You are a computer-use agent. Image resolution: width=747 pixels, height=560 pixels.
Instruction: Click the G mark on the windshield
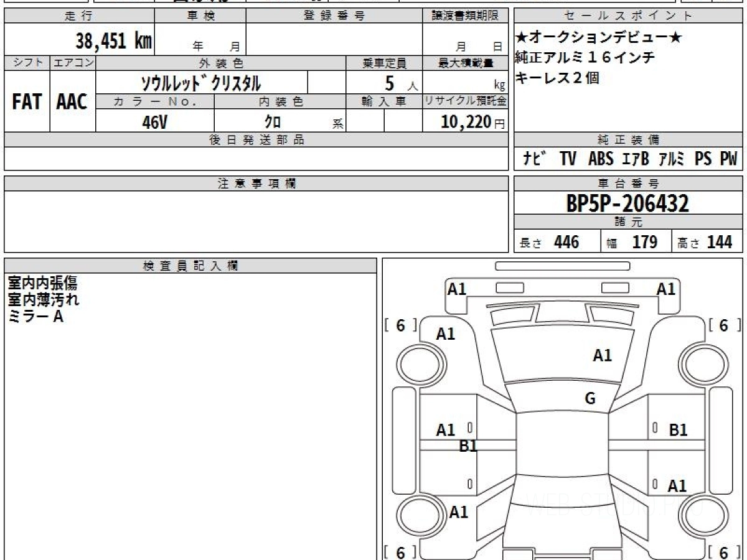[590, 399]
